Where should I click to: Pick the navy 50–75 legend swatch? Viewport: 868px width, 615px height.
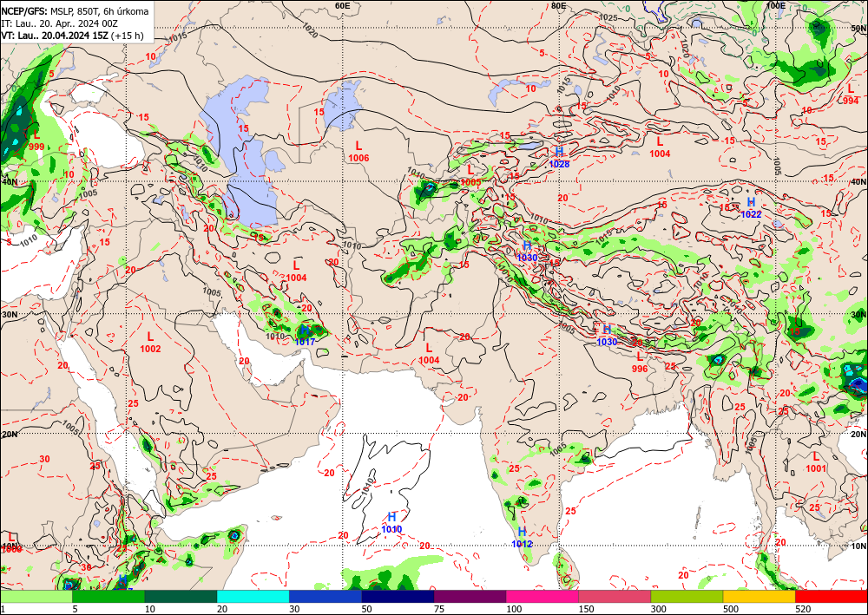398,596
